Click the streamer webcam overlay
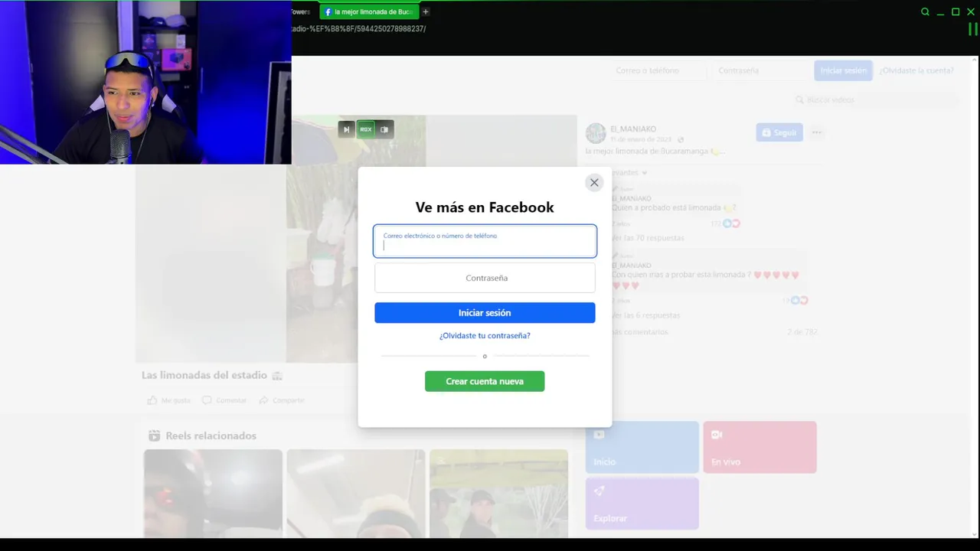The height and width of the screenshot is (551, 980). [x=145, y=82]
